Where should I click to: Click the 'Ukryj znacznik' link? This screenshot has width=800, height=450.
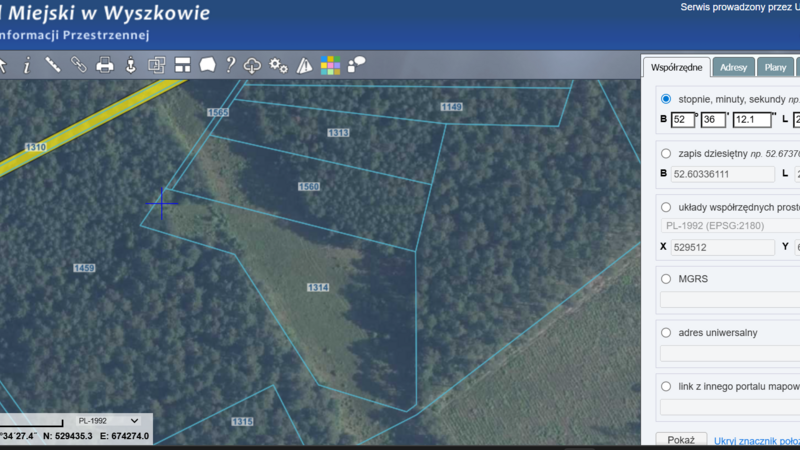(756, 440)
